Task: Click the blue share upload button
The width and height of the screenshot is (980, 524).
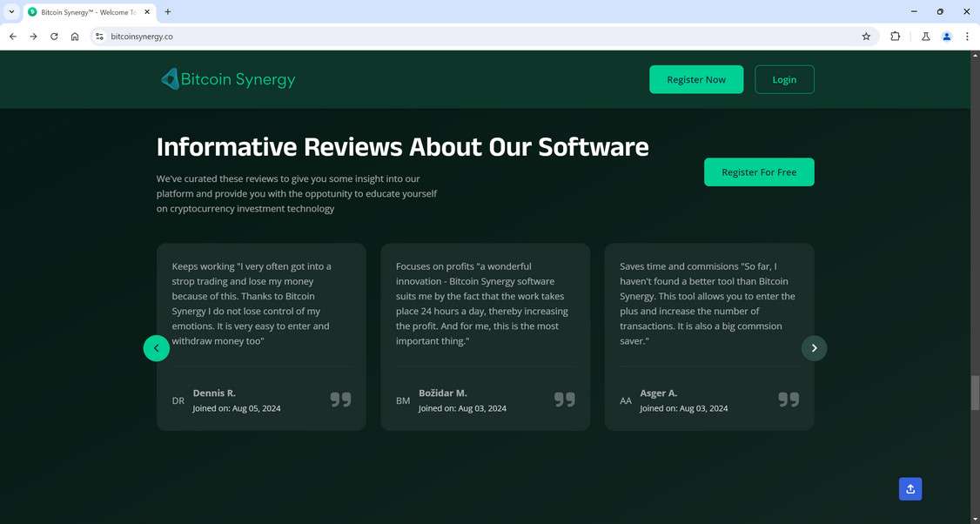Action: 910,489
